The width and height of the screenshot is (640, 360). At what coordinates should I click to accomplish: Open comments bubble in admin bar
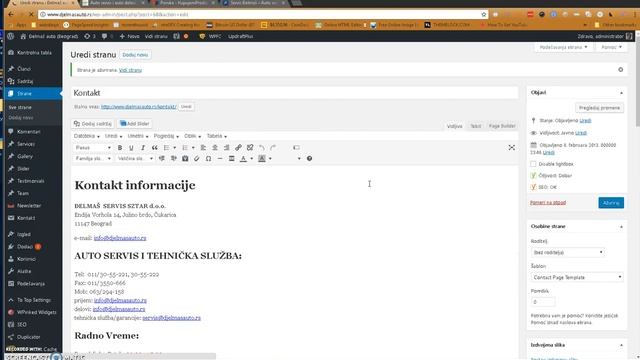[x=107, y=36]
